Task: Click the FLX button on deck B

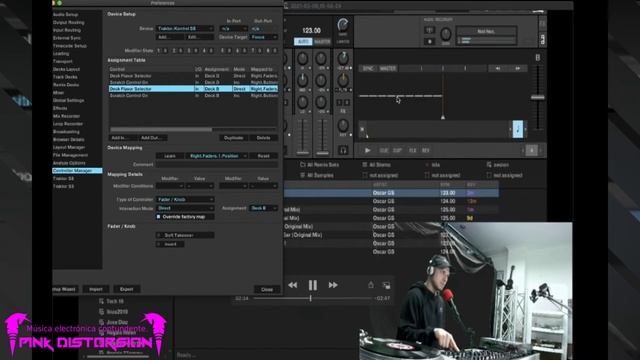Action: pos(412,150)
